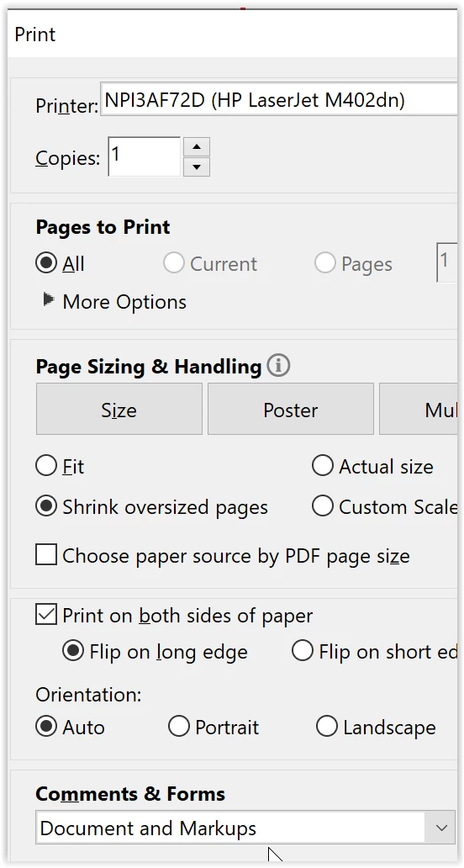Set orientation to Portrait
Viewport: 464px width, 868px height.
point(179,727)
